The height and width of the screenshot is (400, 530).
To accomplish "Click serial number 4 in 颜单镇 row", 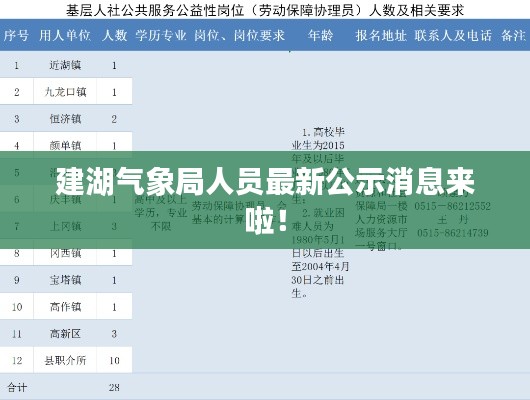I will point(17,146).
